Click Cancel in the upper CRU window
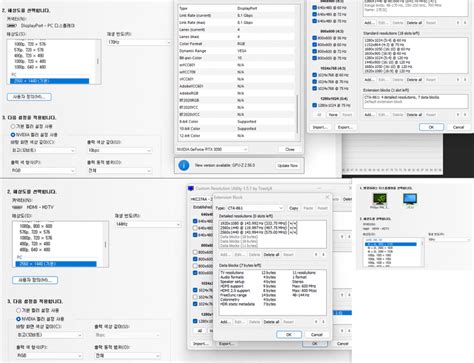 pos(458,127)
